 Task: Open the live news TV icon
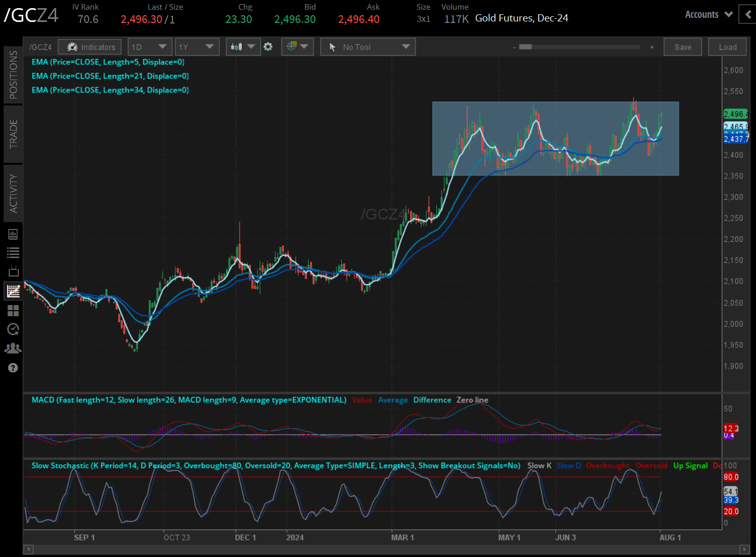click(13, 271)
